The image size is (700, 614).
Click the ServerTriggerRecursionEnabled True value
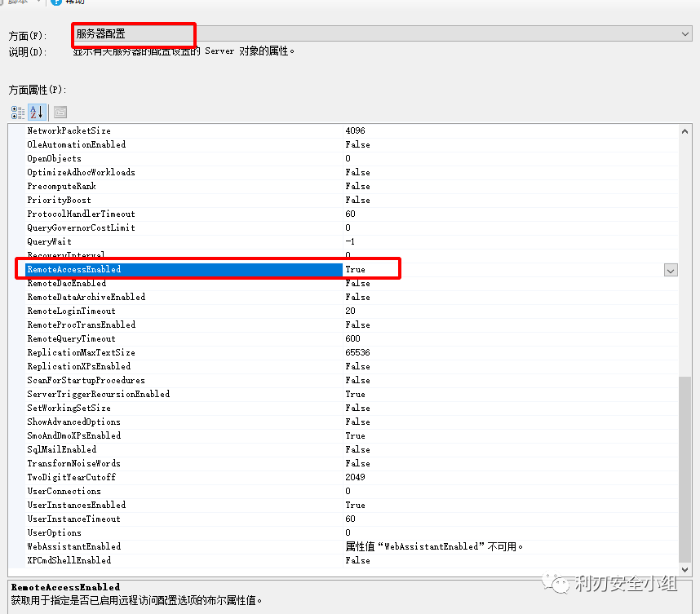click(355, 395)
